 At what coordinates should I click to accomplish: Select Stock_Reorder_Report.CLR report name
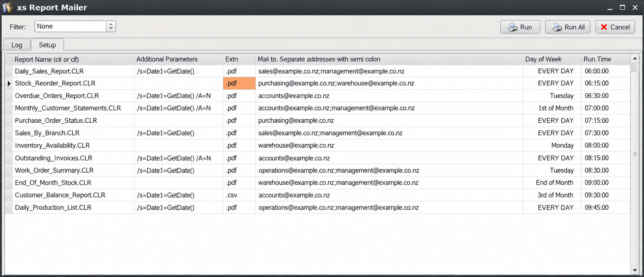click(55, 83)
